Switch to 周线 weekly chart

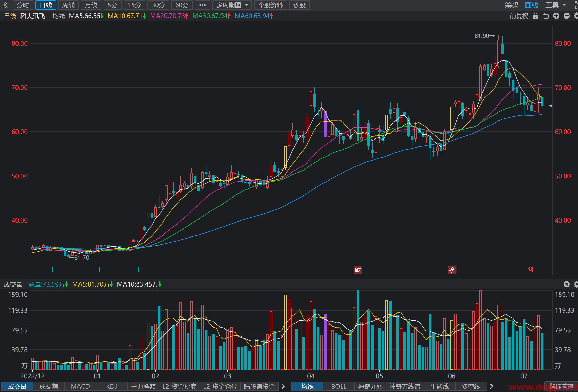68,5
